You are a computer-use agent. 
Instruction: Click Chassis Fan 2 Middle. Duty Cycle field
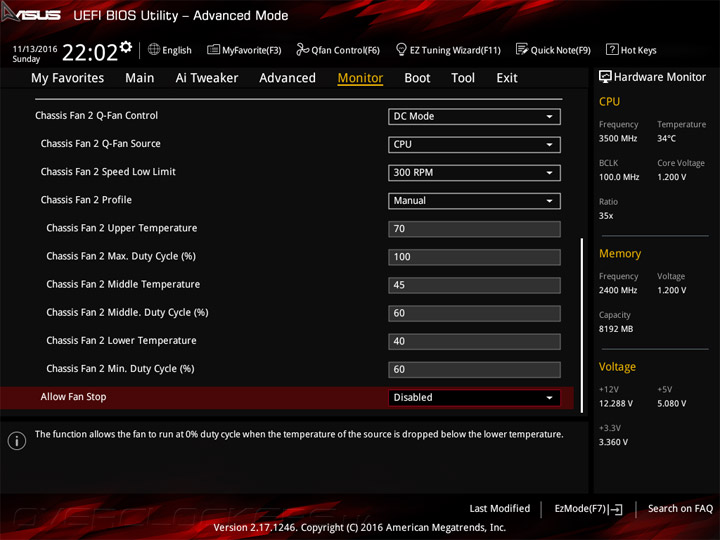[x=474, y=313]
